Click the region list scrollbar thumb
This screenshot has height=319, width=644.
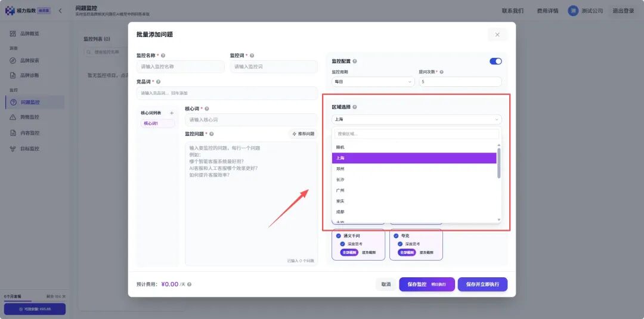(499, 163)
